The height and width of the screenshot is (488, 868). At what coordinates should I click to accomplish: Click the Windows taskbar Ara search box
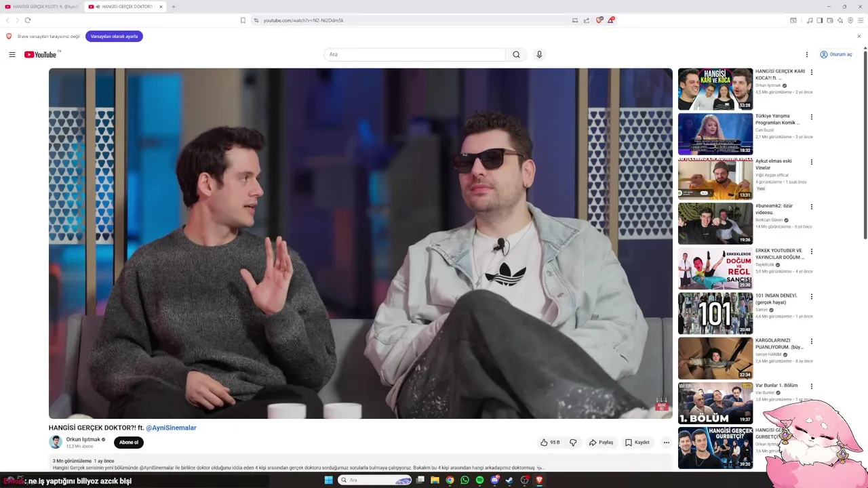tap(375, 480)
